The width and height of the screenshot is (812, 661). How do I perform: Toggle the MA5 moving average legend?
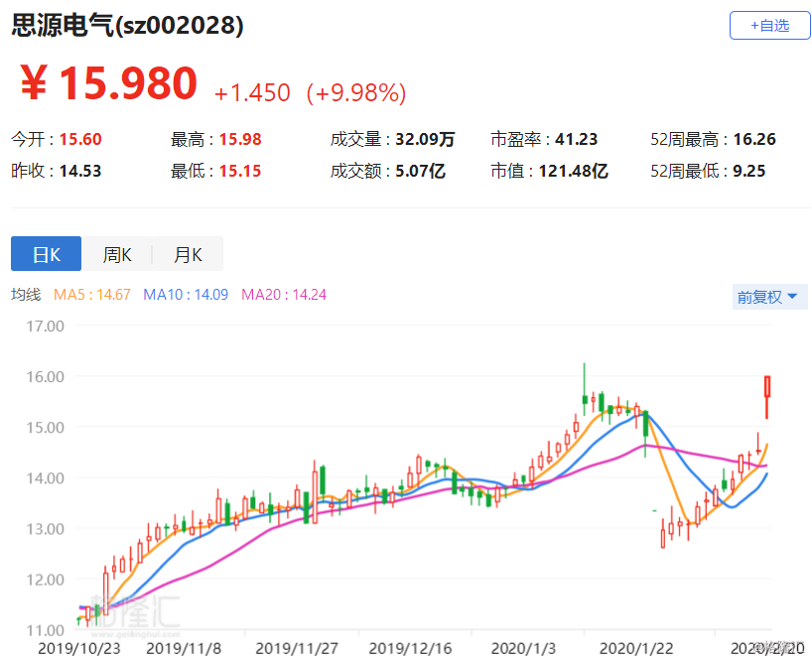pos(92,295)
